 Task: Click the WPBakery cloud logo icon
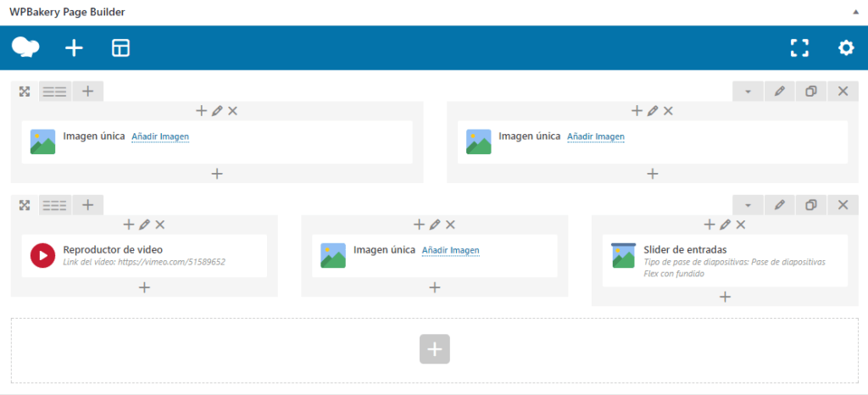coord(26,47)
